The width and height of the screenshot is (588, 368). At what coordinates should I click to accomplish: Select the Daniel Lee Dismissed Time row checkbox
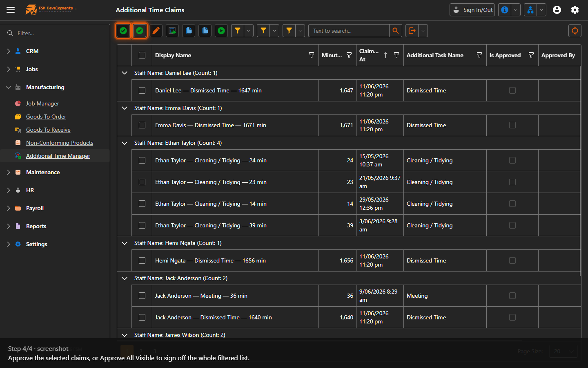(x=142, y=90)
